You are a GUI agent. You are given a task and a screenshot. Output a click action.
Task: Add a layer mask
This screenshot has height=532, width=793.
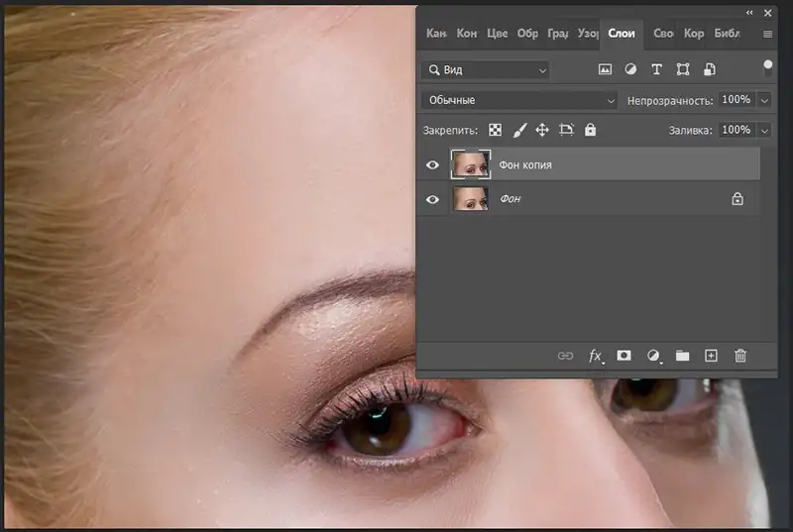coord(624,356)
